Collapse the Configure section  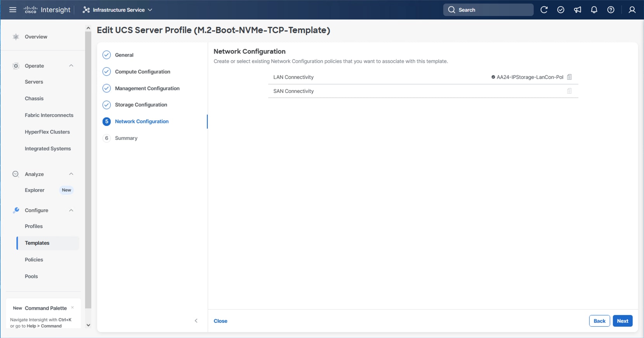tap(71, 210)
